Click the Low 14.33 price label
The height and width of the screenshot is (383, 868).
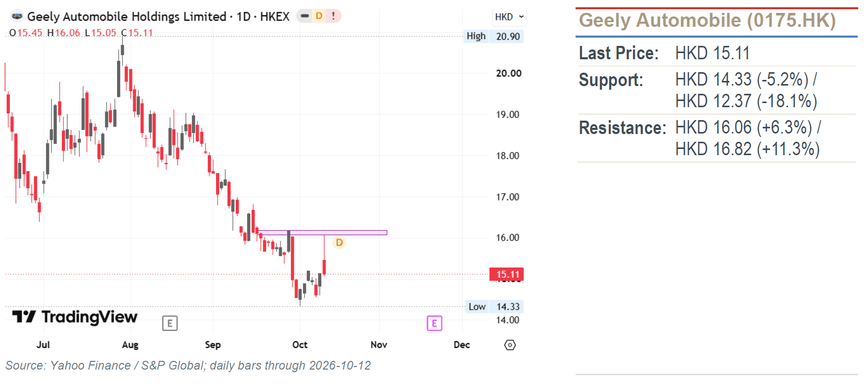pyautogui.click(x=495, y=307)
